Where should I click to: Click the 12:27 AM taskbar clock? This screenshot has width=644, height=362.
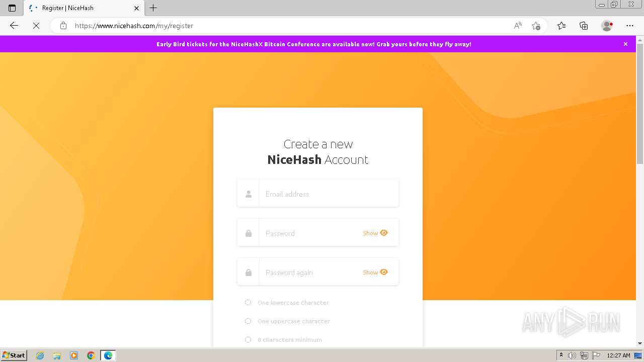click(x=618, y=355)
